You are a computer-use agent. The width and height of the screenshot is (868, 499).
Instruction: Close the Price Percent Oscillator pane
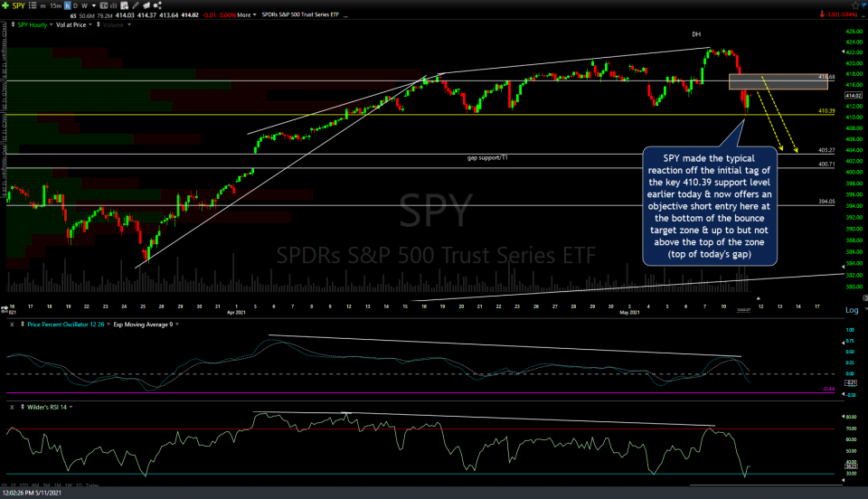point(12,325)
